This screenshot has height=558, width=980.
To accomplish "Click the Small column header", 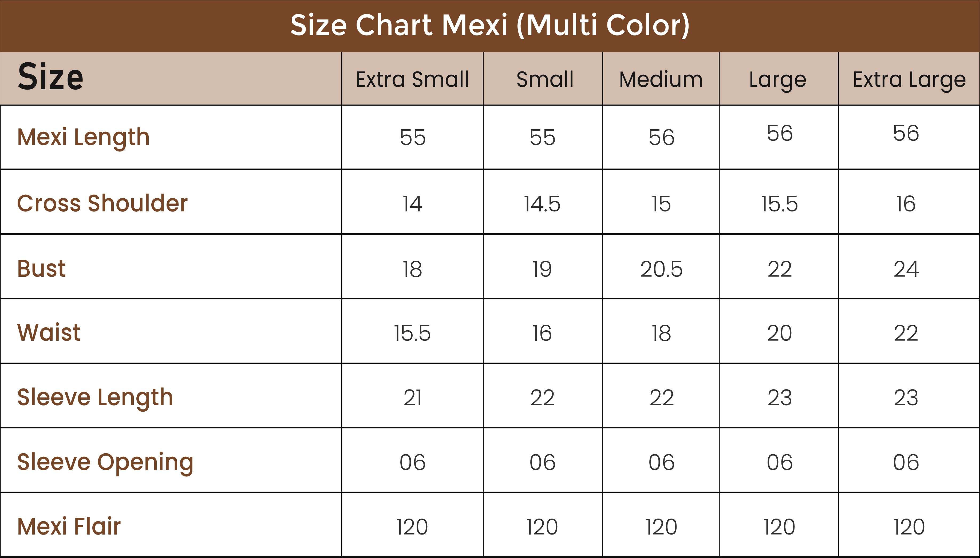I will coord(545,79).
